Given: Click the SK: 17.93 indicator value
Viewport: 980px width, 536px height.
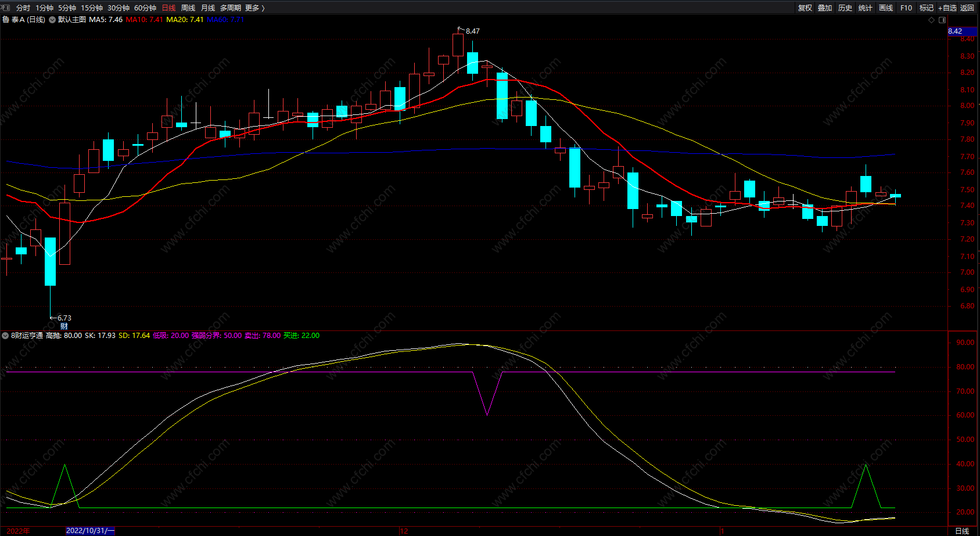Looking at the screenshot, I should [100, 336].
